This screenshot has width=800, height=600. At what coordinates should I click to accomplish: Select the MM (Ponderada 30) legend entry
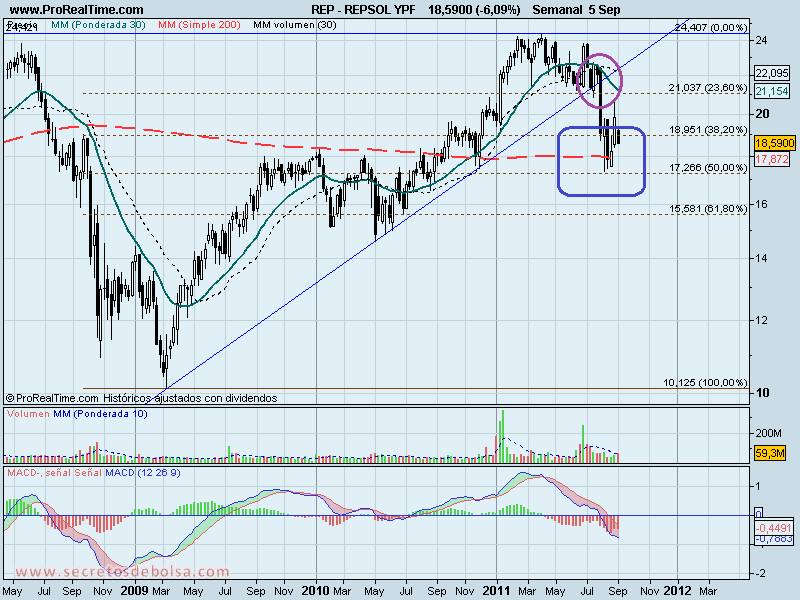click(98, 24)
